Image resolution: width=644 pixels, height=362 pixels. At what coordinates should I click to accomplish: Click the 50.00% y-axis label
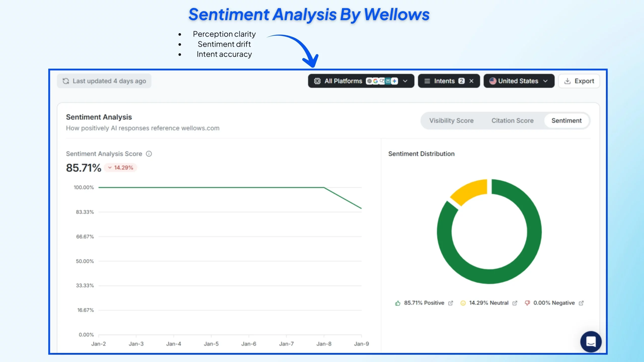tap(85, 261)
